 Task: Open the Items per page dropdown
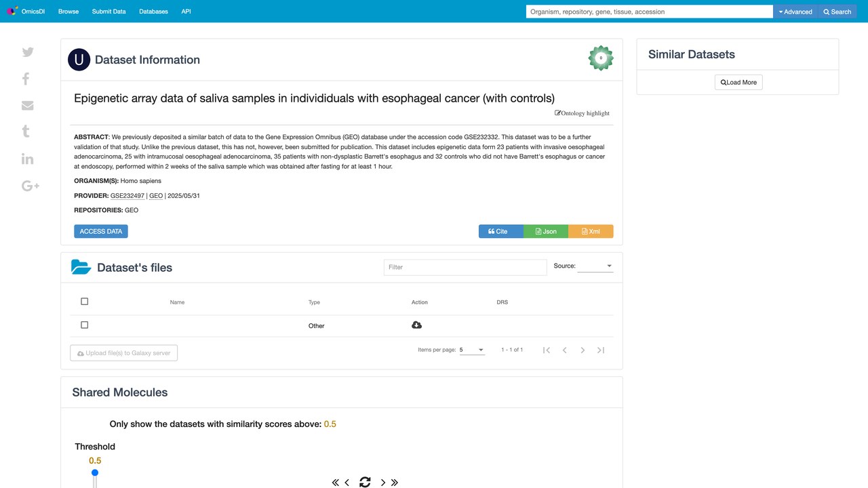click(472, 350)
